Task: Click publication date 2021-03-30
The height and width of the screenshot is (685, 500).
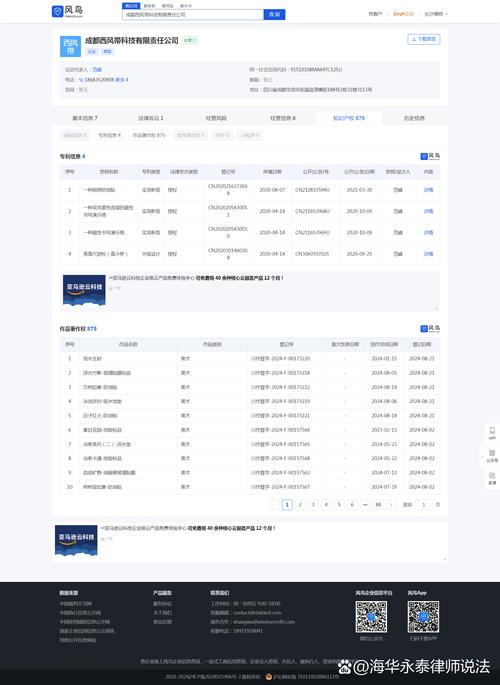Action: [x=359, y=190]
